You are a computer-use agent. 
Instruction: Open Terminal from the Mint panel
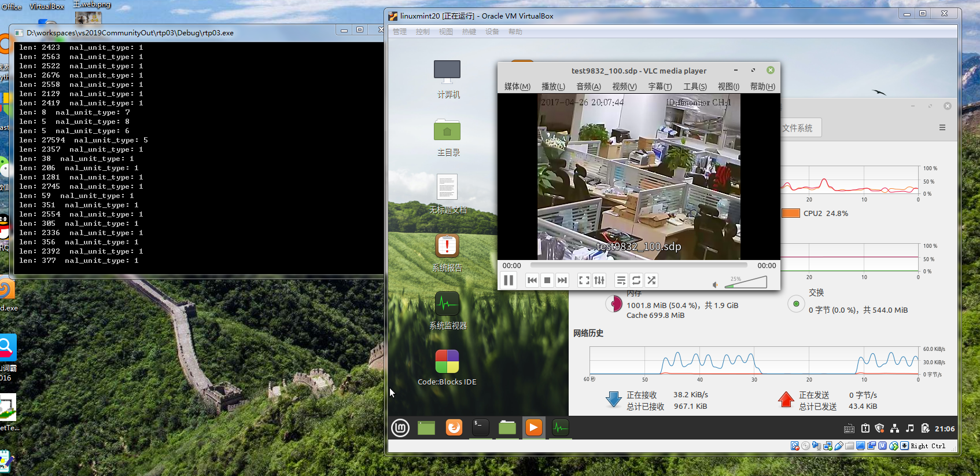(481, 427)
